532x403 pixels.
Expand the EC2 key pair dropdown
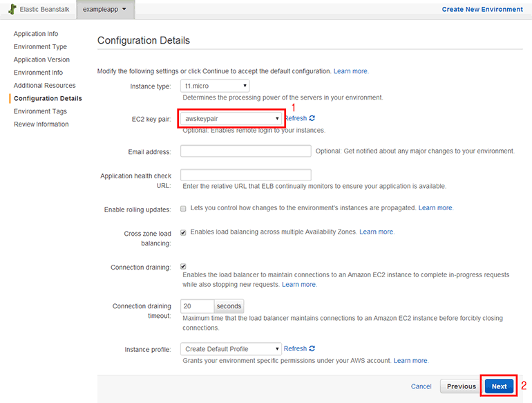click(x=231, y=119)
